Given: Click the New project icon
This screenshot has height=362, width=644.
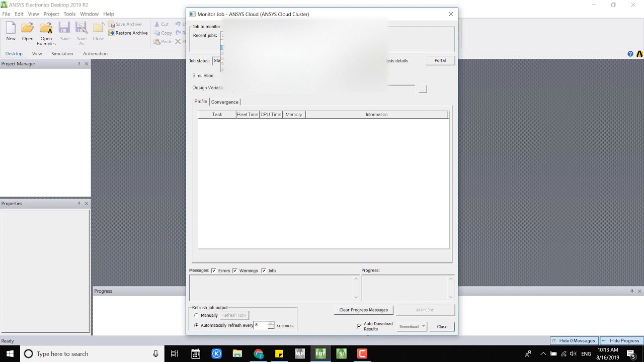Looking at the screenshot, I should tap(11, 31).
